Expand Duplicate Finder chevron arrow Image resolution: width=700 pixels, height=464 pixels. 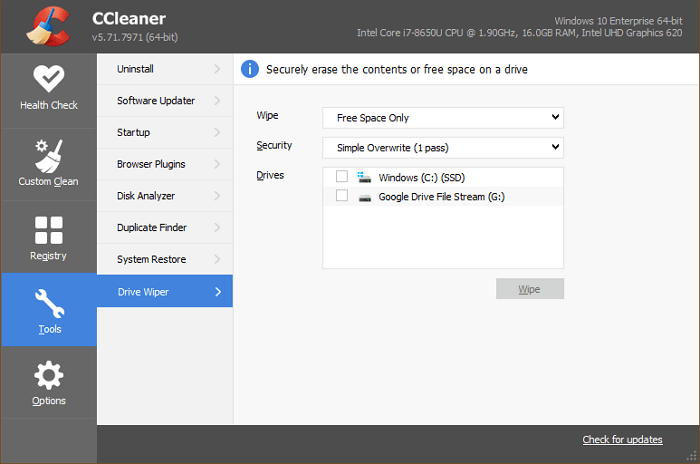217,227
